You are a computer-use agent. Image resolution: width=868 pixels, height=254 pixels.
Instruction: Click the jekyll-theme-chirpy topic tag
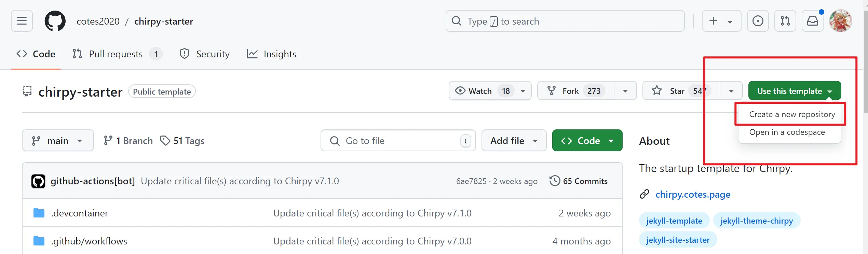[757, 221]
